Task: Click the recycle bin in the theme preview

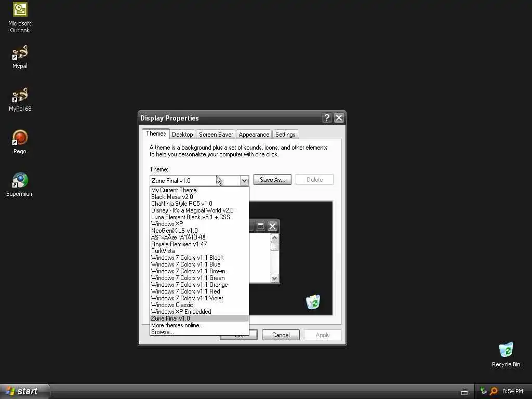Action: click(x=313, y=302)
